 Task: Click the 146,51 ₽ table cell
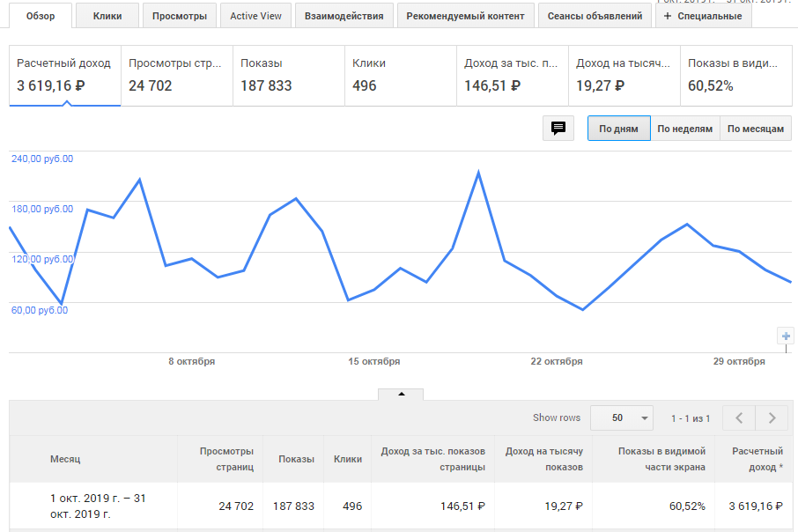(x=462, y=506)
